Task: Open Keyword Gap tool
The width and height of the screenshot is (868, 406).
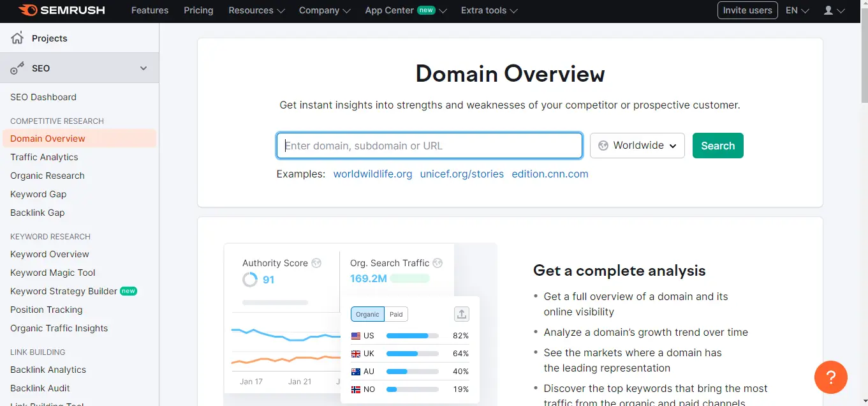Action: [38, 194]
